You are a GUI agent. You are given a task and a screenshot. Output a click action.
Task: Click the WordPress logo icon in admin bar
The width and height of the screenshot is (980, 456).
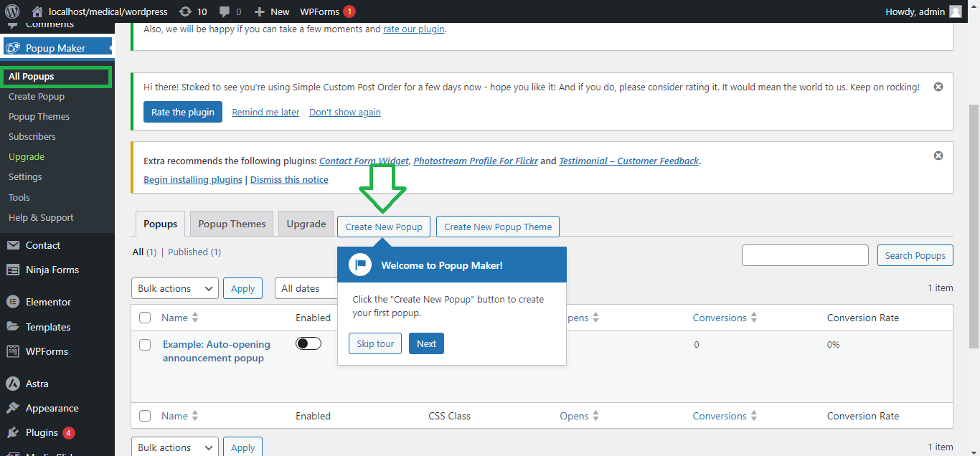(x=12, y=11)
